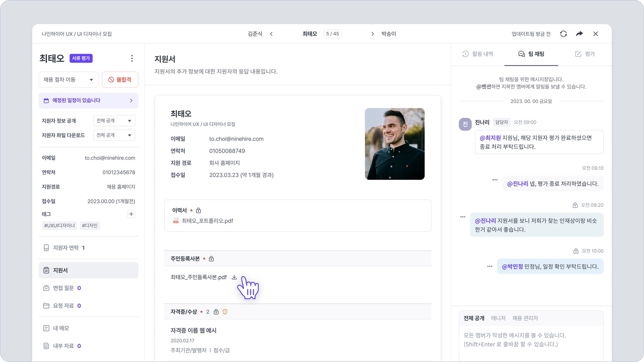Click the refresh update icon

[563, 34]
